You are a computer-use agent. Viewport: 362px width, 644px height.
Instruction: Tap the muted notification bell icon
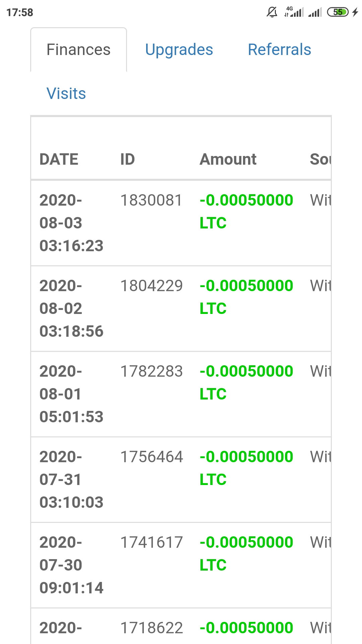pos(272,12)
